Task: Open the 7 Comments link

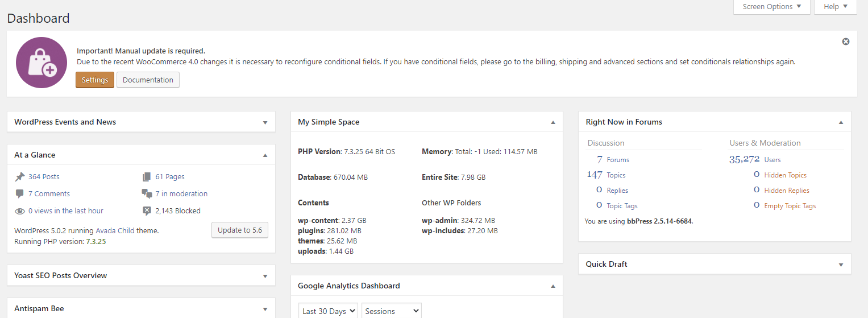Action: pos(49,194)
